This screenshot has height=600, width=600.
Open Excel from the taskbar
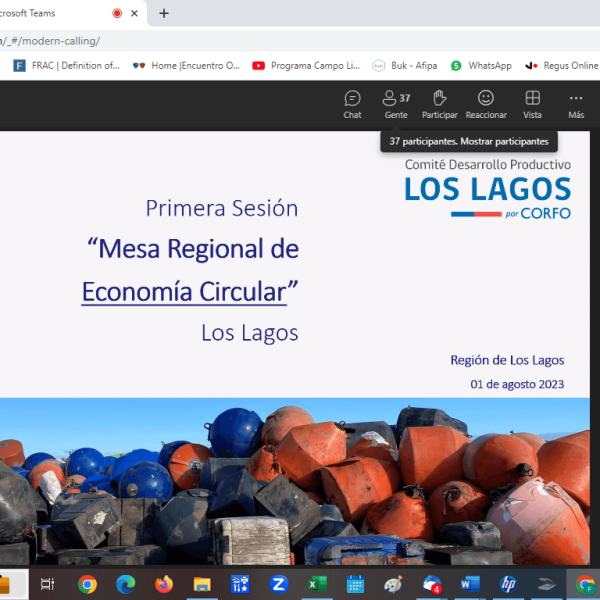(x=317, y=584)
